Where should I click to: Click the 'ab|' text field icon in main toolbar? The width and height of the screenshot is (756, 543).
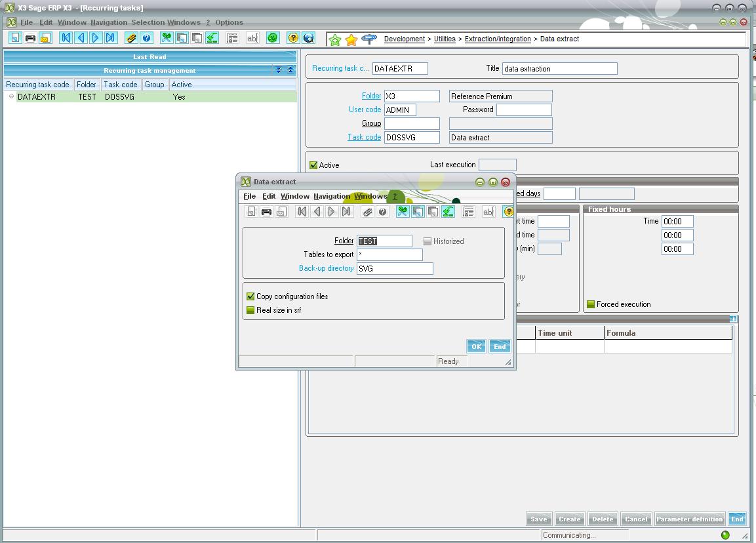[252, 37]
